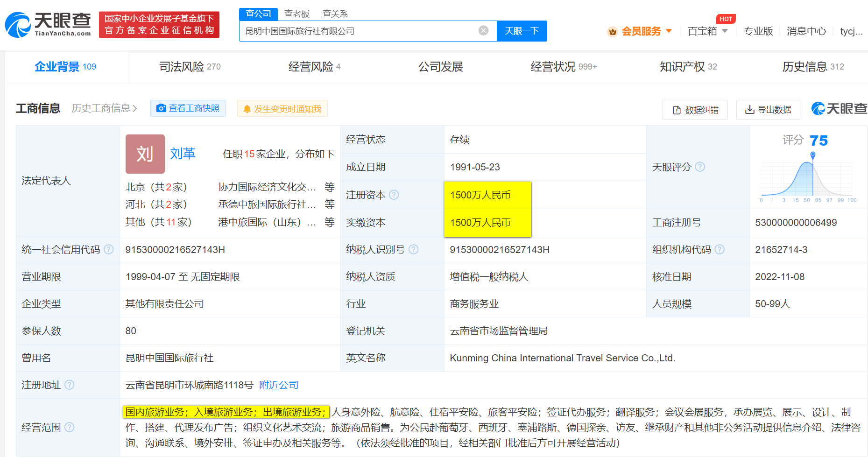Click the bell icon in 发生变更时通知我

coord(247,109)
